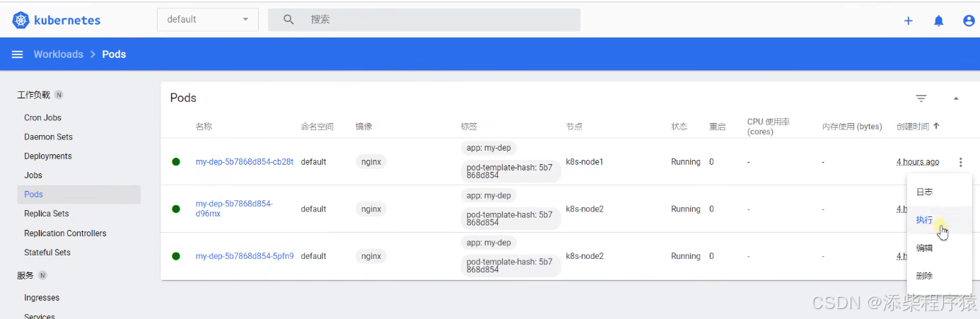Click Running status in cb28t row
Screen dimensions: 980x319
(686, 162)
